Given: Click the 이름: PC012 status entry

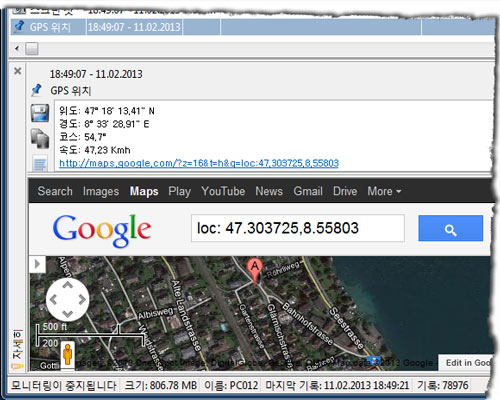Looking at the screenshot, I should point(231,386).
